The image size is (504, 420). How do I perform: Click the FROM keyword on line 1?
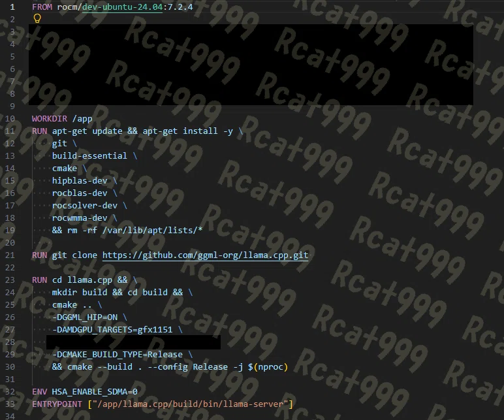(42, 7)
